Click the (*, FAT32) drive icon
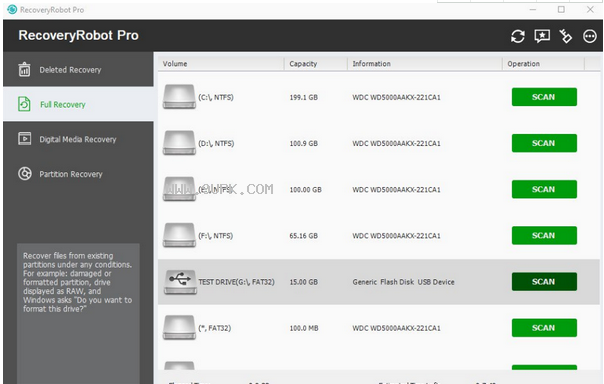Image resolution: width=604 pixels, height=384 pixels. [179, 328]
